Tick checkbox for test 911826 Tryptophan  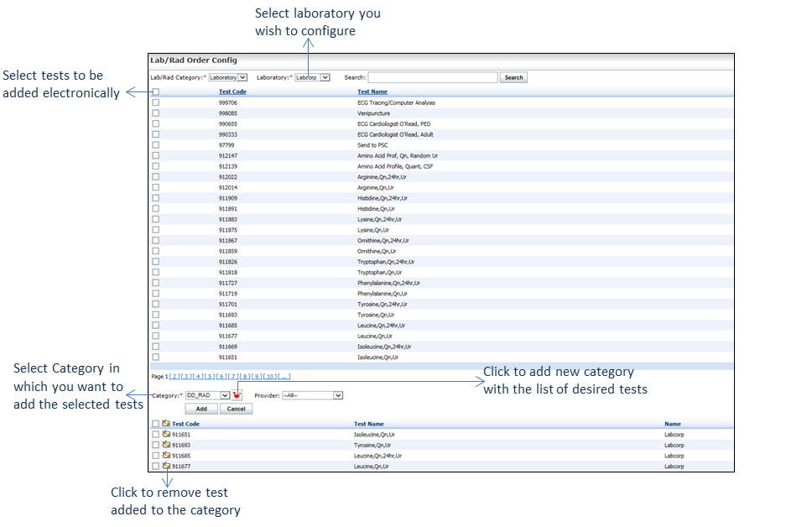point(156,262)
